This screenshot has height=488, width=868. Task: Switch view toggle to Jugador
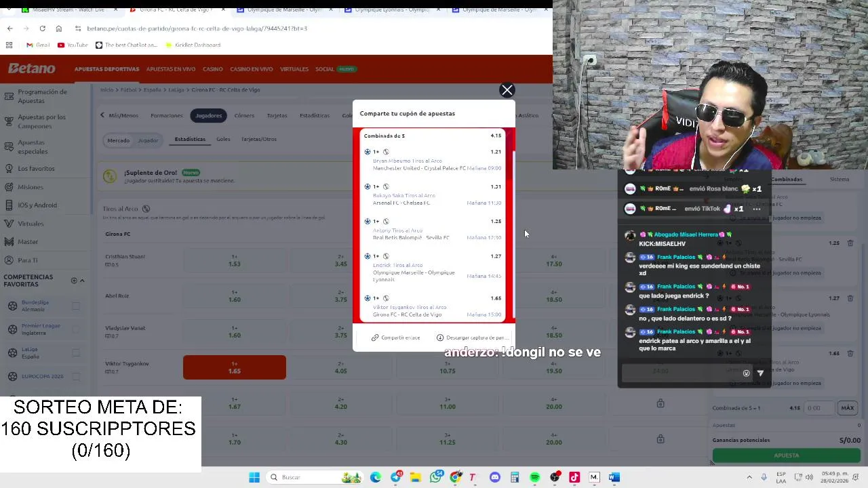tap(148, 140)
